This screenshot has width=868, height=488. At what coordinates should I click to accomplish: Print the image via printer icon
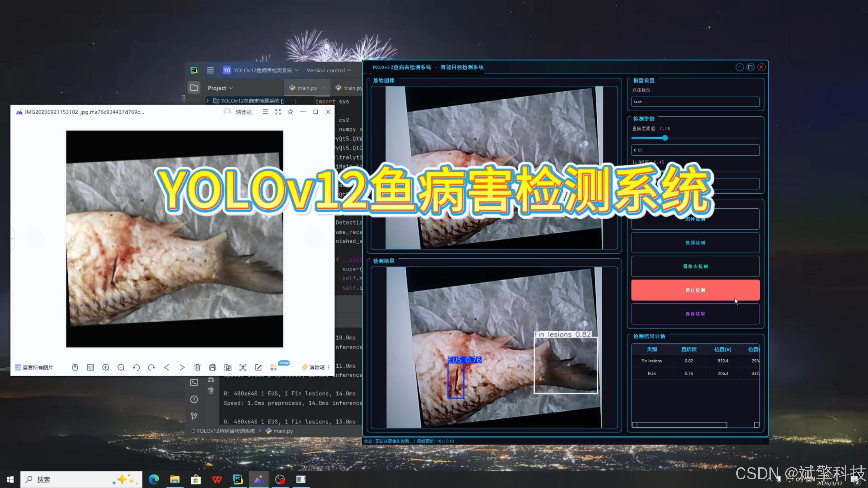212,367
